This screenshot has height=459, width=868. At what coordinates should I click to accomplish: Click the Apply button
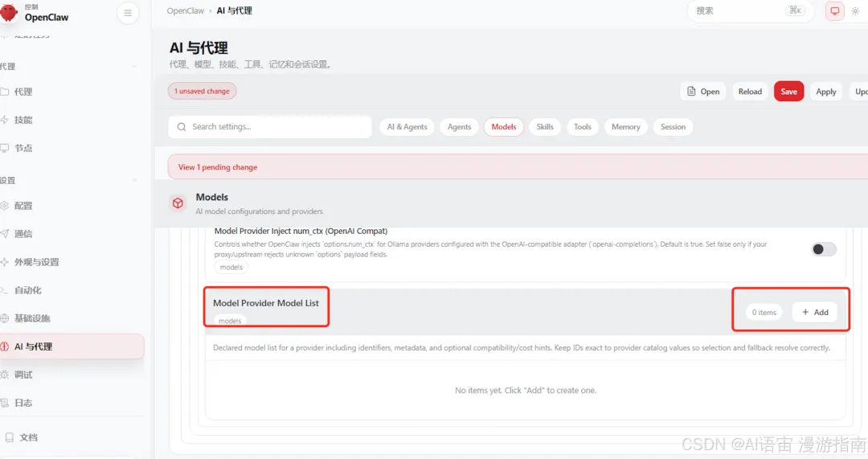click(826, 92)
